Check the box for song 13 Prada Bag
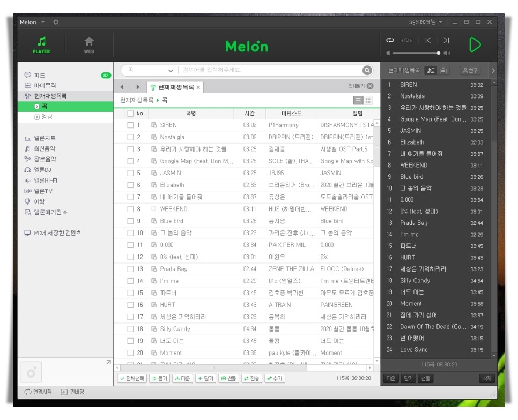Viewport: 518px width, 420px height. [130, 269]
